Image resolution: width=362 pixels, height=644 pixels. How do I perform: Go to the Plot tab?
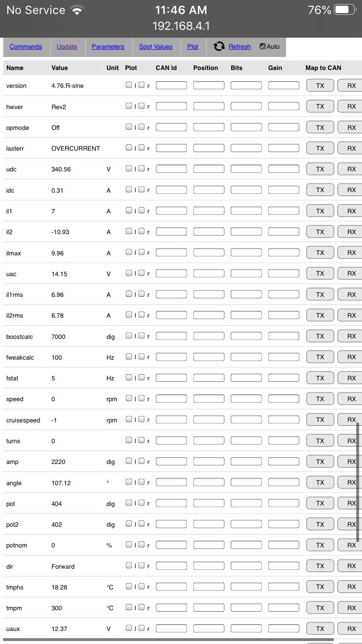coord(193,47)
